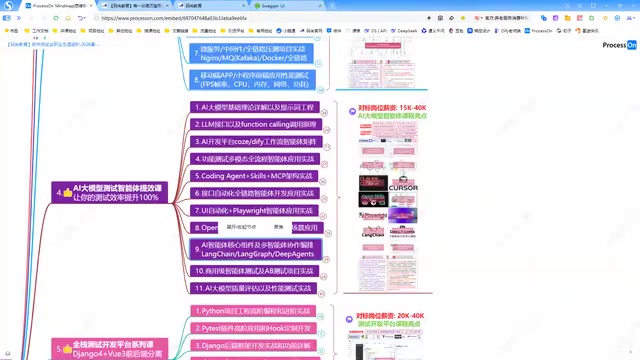Open the ProcessOn bookmark in bookmarks bar
640x360 pixels.
538,31
